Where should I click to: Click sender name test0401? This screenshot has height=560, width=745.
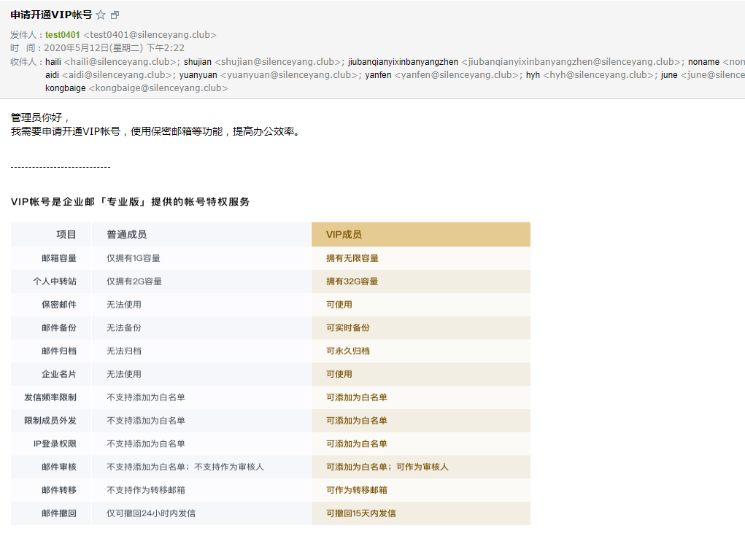click(63, 35)
